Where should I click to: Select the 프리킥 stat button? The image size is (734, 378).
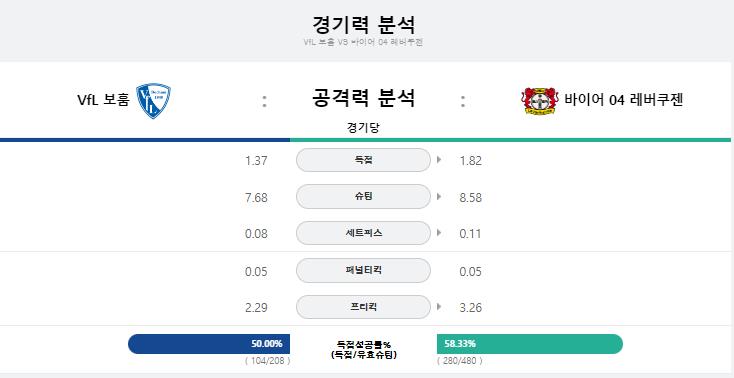tap(363, 307)
